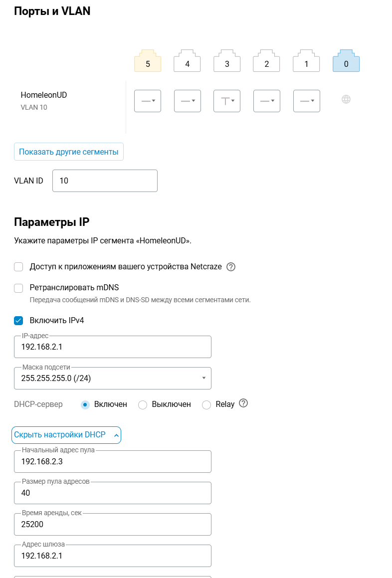This screenshot has height=578, width=392.
Task: Click the port 2 connector icon
Action: [266, 61]
